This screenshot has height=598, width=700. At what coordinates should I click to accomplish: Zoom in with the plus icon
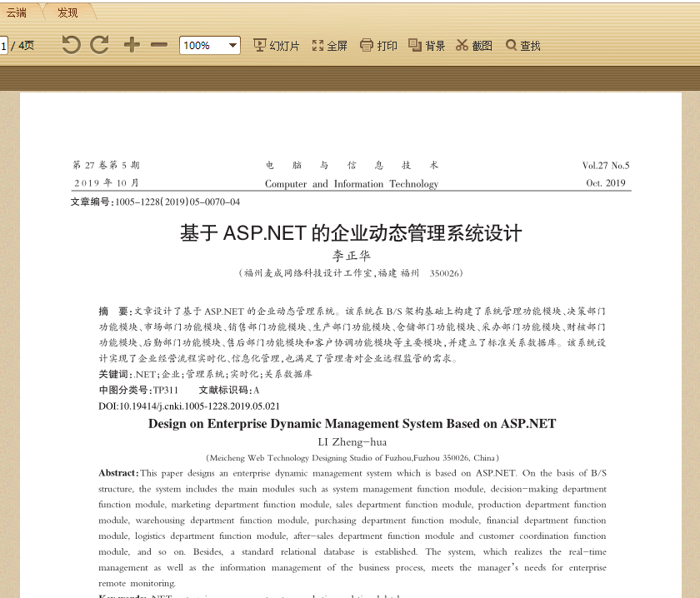coord(132,45)
